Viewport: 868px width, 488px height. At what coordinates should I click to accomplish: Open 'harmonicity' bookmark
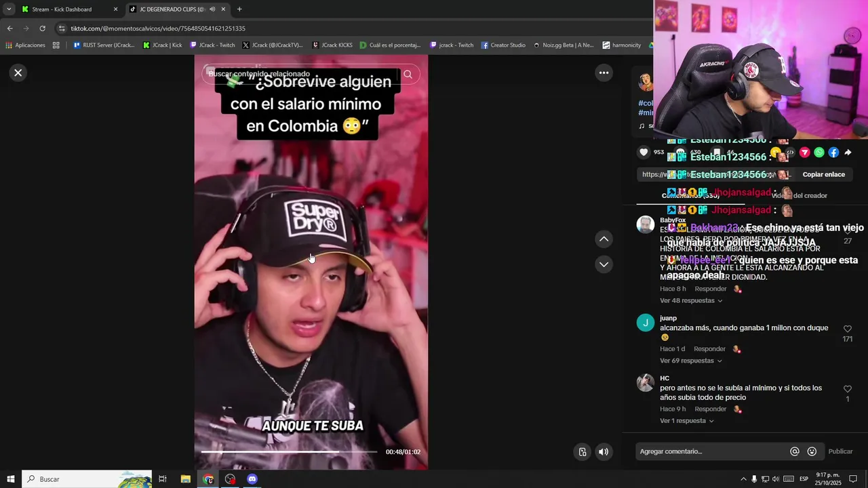click(621, 45)
